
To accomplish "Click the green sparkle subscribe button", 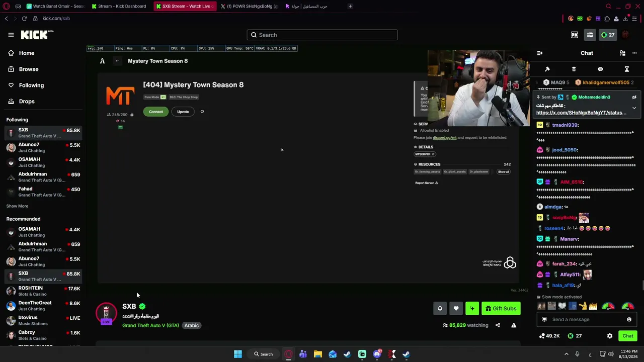I will tap(472, 308).
